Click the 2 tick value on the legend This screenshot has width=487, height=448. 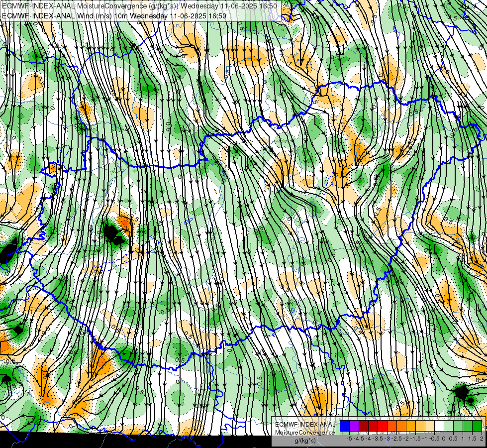click(x=482, y=439)
